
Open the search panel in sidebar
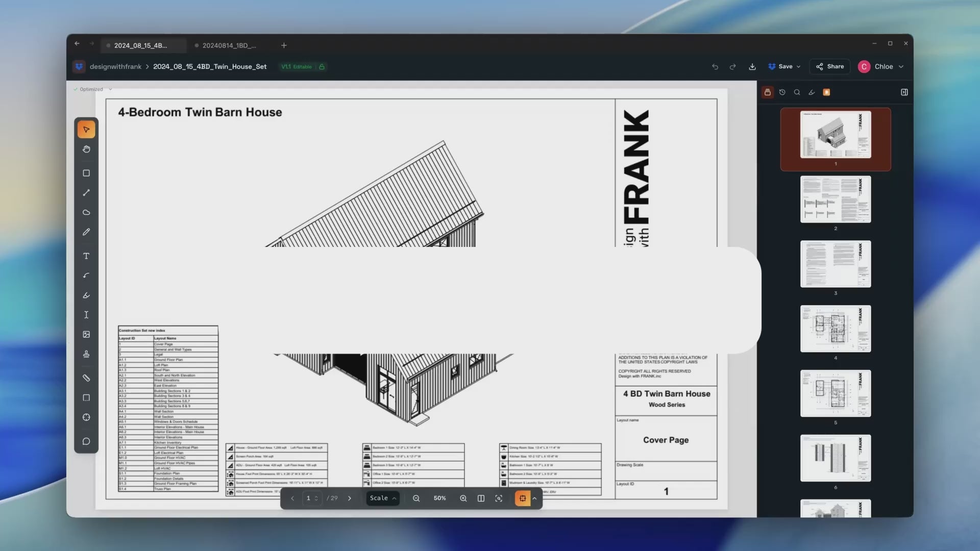(797, 92)
